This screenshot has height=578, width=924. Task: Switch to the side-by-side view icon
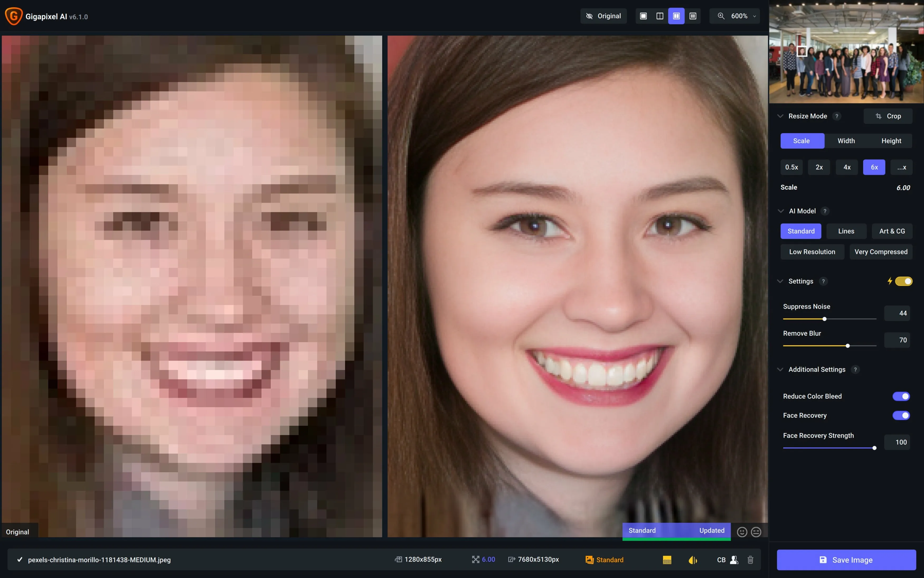pos(660,16)
